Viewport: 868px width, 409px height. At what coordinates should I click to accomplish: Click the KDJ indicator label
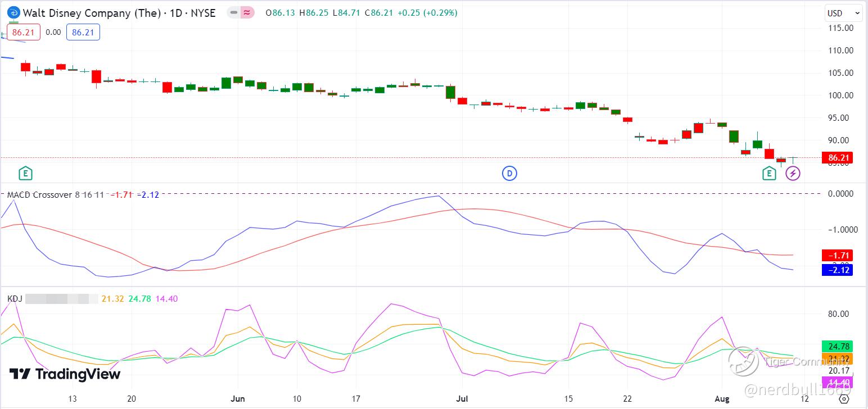point(15,299)
